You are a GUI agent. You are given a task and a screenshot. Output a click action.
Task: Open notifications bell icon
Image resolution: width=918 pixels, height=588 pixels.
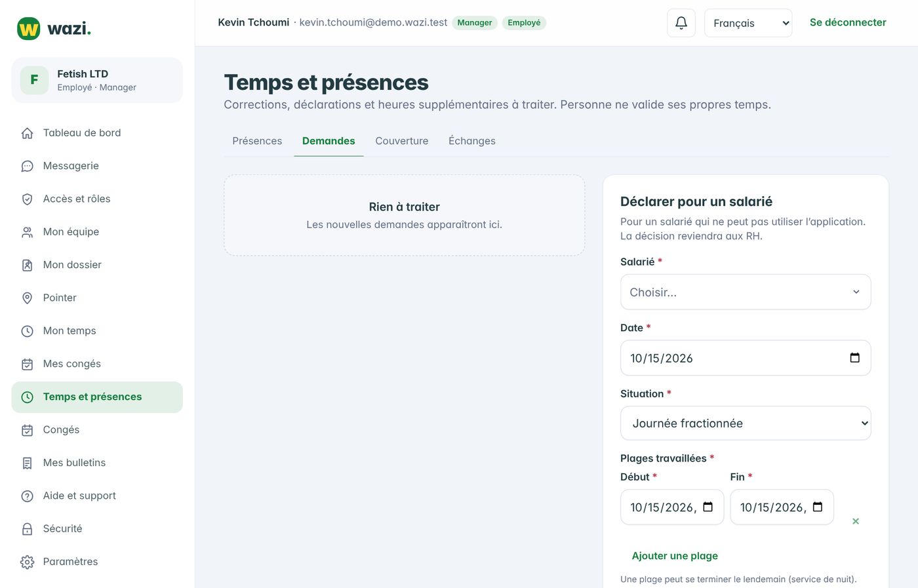pyautogui.click(x=681, y=23)
